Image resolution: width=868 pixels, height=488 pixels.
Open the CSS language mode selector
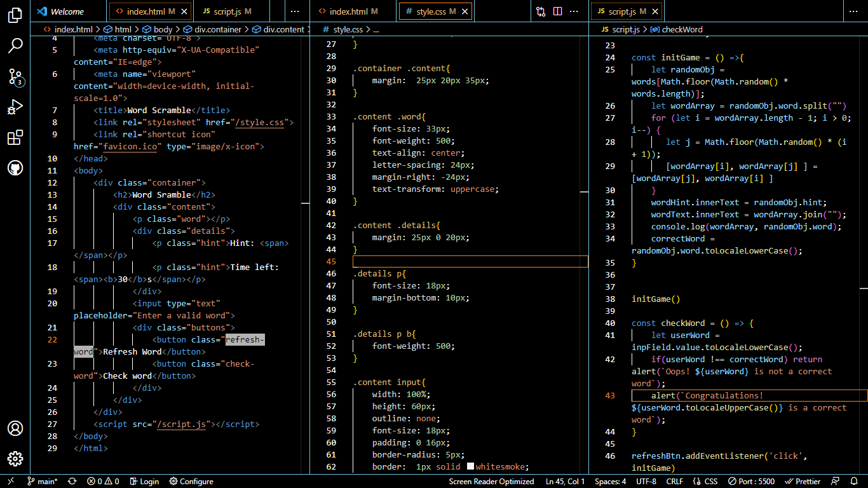click(705, 482)
